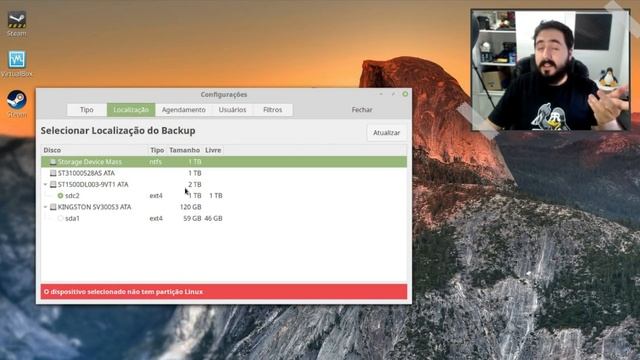Sort by the Tamanho column header
This screenshot has height=360, width=640.
(184, 150)
